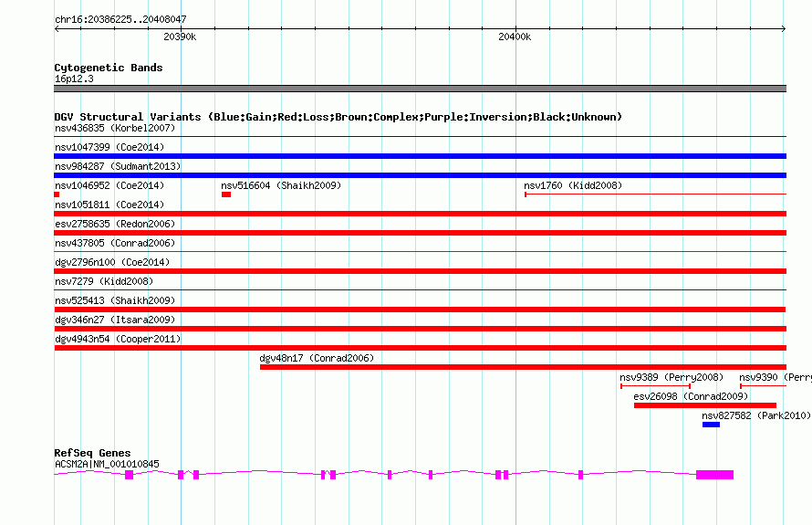
Task: Click the nsv1046952 (Coe2014) label
Action: coord(109,185)
